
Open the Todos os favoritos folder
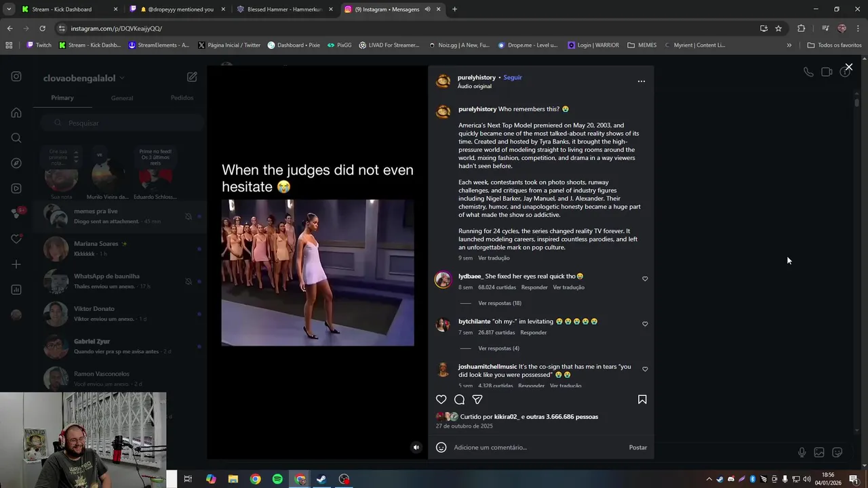834,45
